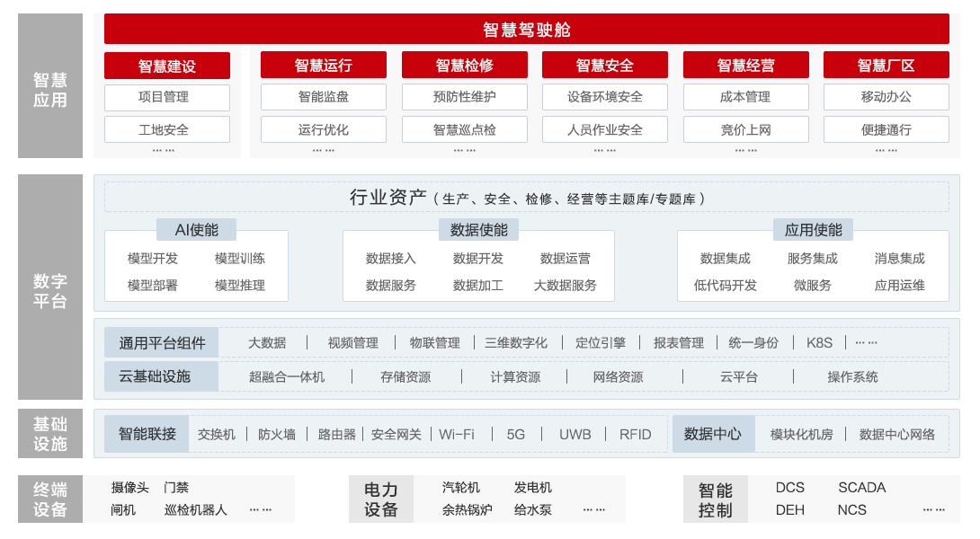This screenshot has width=980, height=539.
Task: Choose the 移动办公 box under 智慧厂区
Action: [x=886, y=97]
